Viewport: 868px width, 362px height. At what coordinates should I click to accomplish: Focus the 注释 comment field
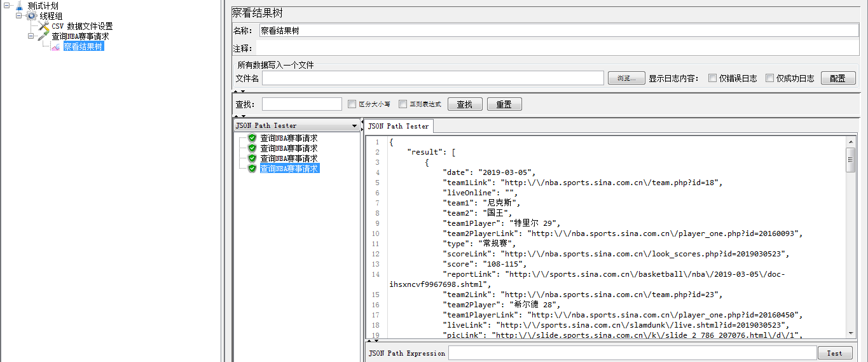[558, 48]
